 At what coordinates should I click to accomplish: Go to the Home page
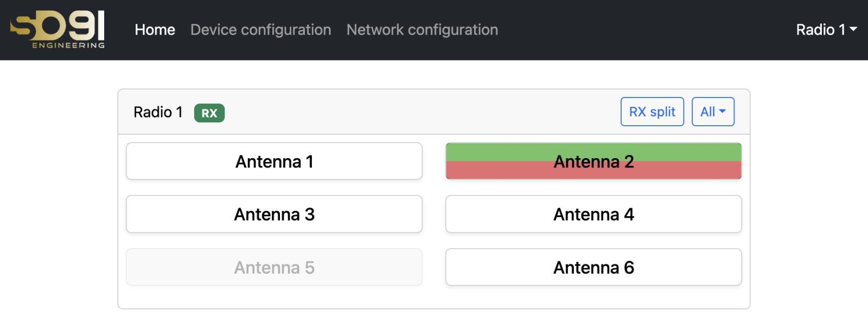(155, 30)
